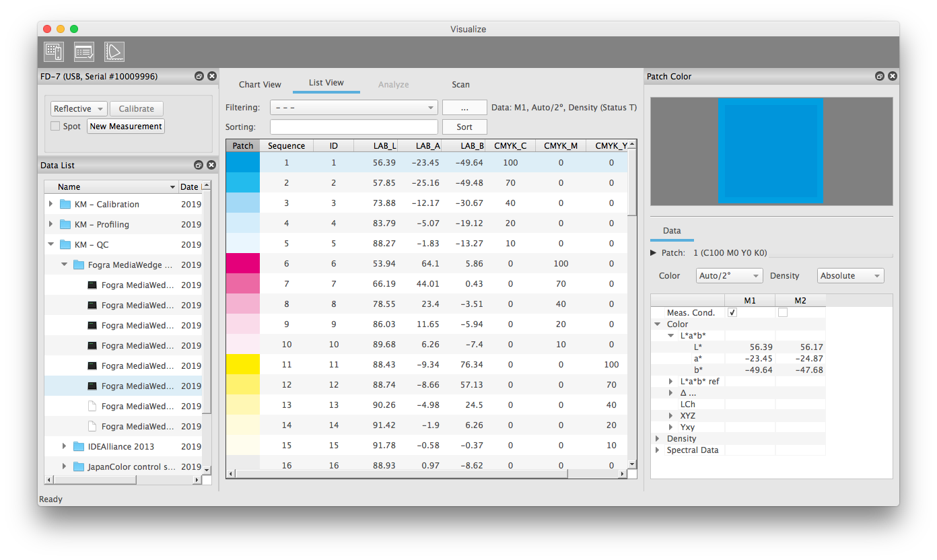Click the Sort button

(x=464, y=127)
